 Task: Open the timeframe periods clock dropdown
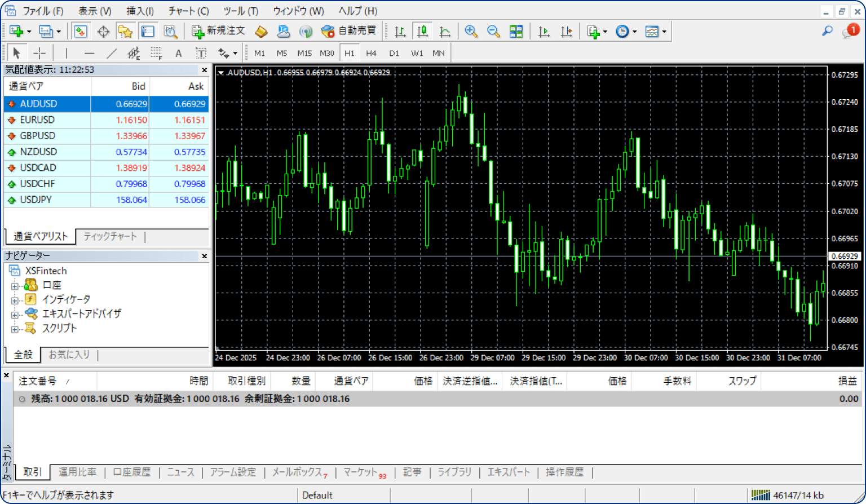(x=626, y=32)
